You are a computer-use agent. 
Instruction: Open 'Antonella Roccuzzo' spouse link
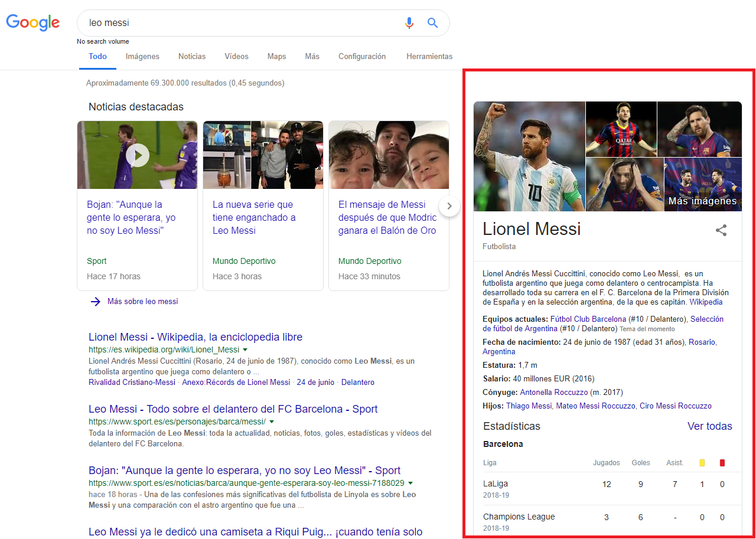pyautogui.click(x=554, y=392)
